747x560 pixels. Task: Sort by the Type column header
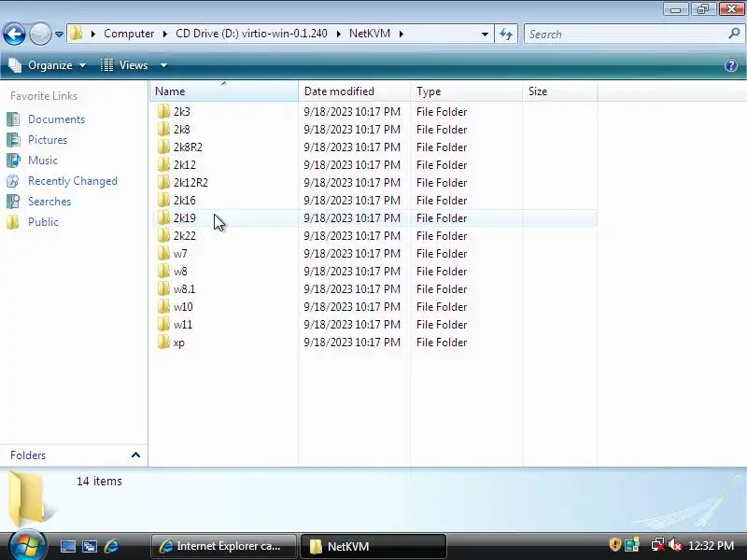click(466, 91)
